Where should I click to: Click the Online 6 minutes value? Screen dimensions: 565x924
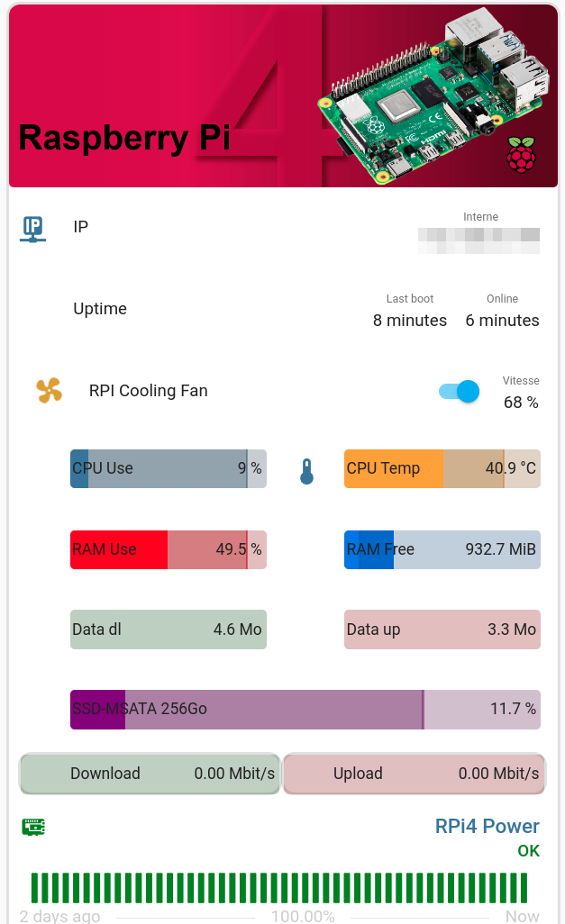pyautogui.click(x=503, y=321)
